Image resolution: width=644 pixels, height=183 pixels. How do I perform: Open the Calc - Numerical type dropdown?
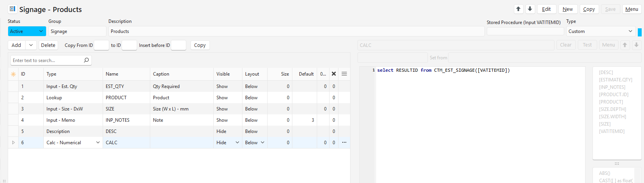(98, 143)
